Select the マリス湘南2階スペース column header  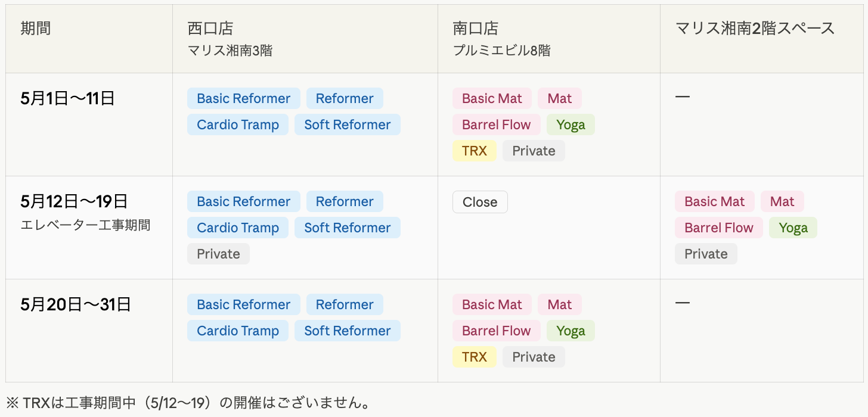pos(755,28)
